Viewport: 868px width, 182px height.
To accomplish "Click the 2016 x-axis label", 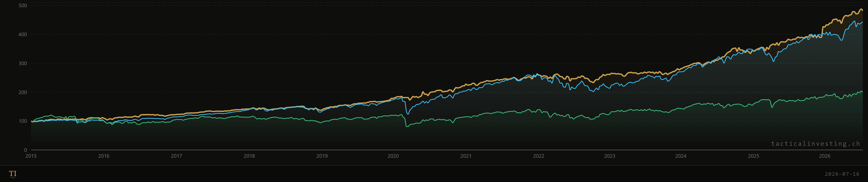I will coord(104,156).
